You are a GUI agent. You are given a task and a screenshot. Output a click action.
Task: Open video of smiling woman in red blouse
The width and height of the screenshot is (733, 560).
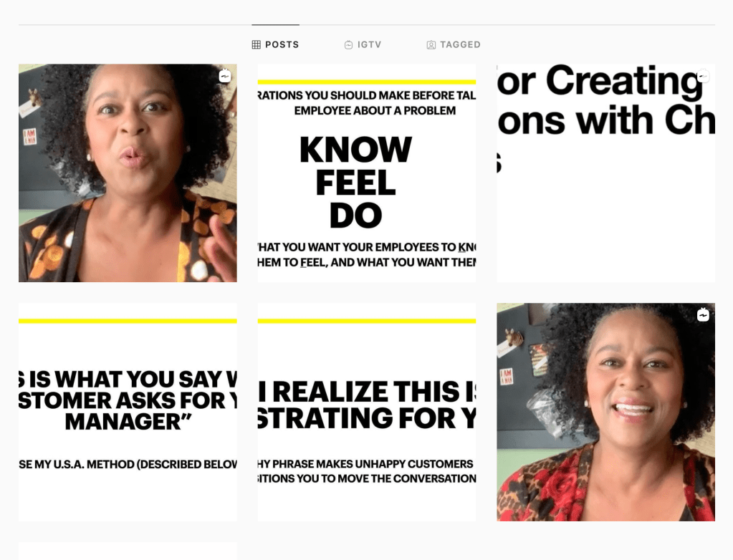(x=606, y=412)
